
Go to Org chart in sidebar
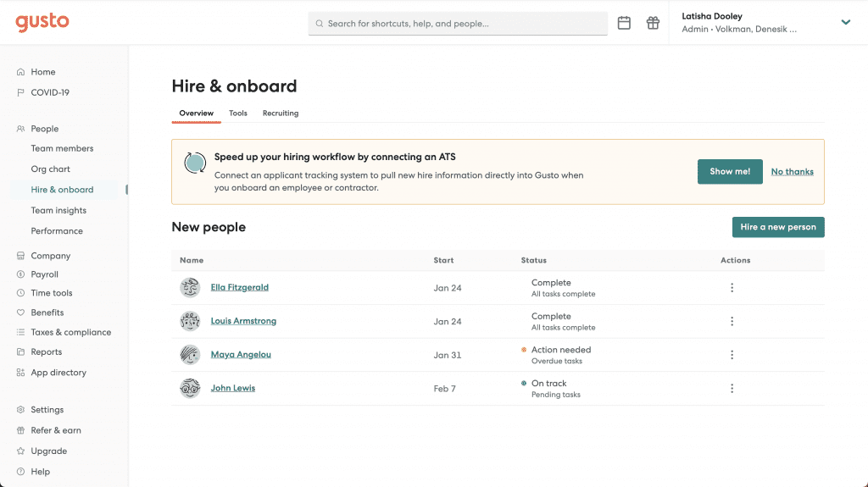(50, 169)
